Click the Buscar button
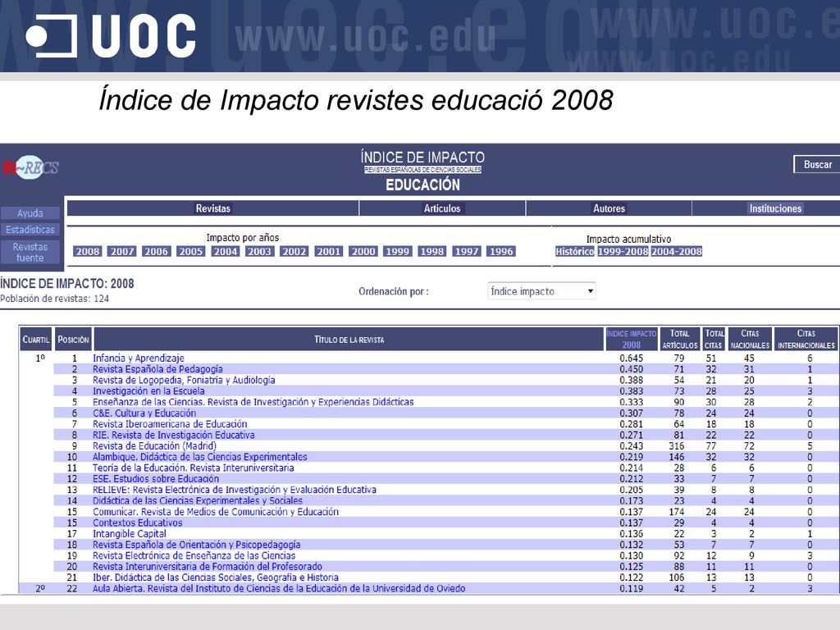Image resolution: width=840 pixels, height=630 pixels. [818, 164]
